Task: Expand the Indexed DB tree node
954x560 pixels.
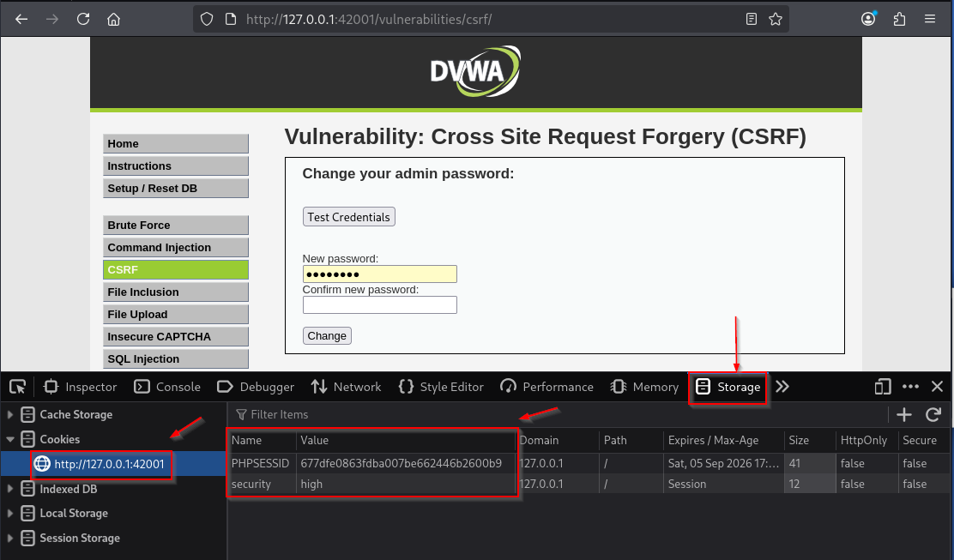Action: 9,488
